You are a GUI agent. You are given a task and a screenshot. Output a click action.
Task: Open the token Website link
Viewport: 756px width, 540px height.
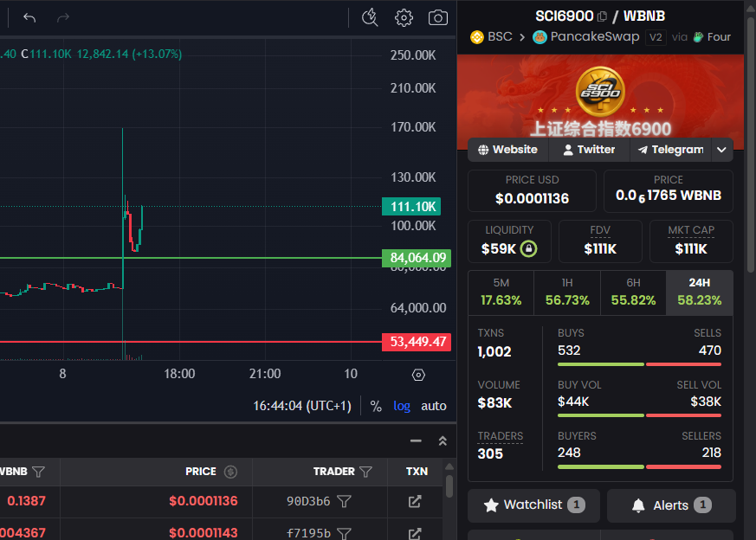point(507,150)
